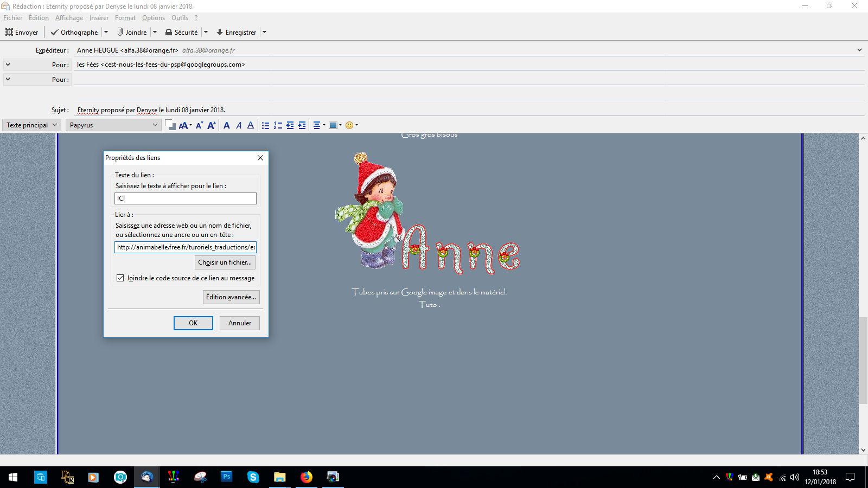The image size is (868, 488).
Task: Open the Insérer menu
Action: pos(99,18)
